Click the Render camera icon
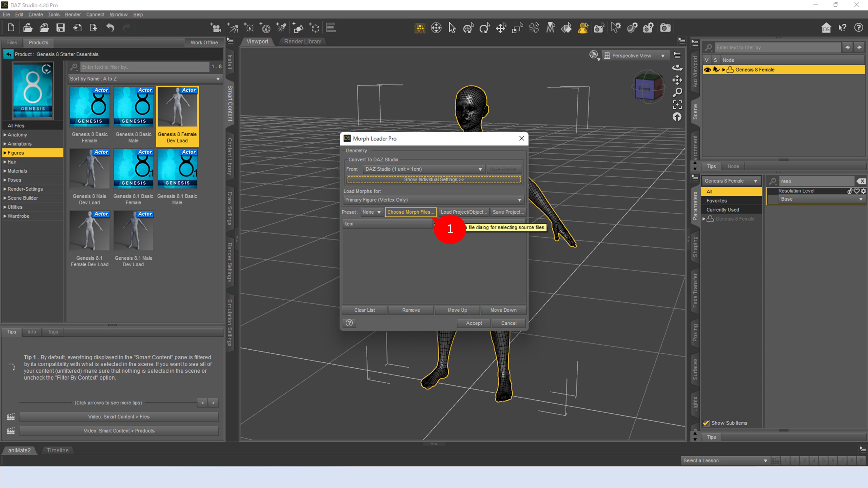 [665, 28]
